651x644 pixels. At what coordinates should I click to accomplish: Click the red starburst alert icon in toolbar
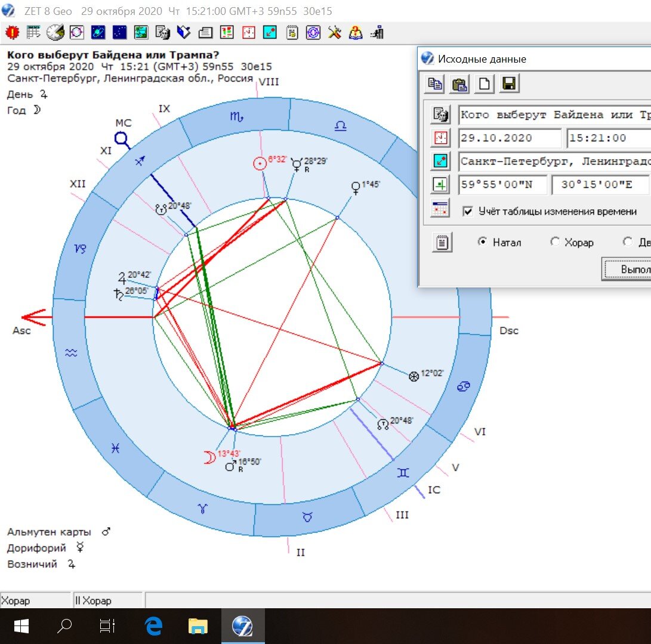click(12, 32)
